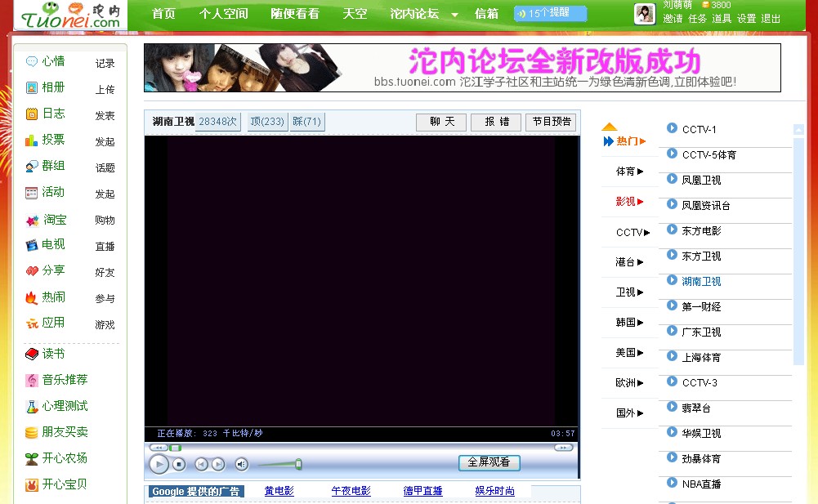
Task: Click the 节目预告 program guide button
Action: 551,122
